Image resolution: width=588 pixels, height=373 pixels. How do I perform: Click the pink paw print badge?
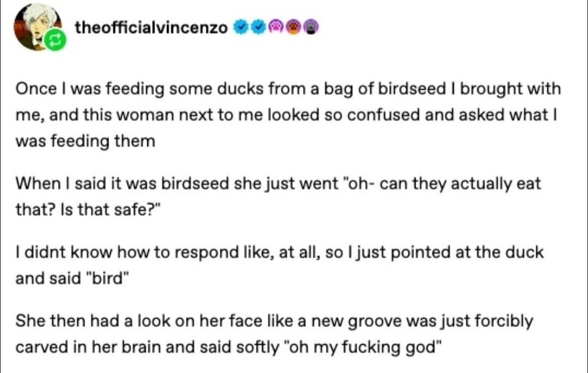(x=276, y=27)
